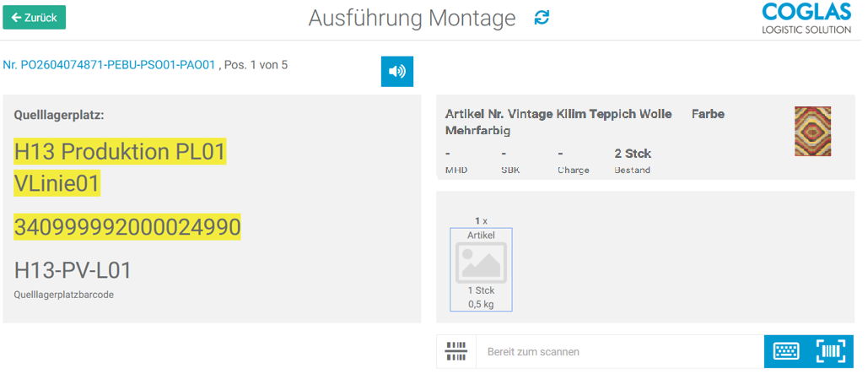The width and height of the screenshot is (868, 374).
Task: Click the barcode icon beside scan field
Action: pyautogui.click(x=456, y=351)
